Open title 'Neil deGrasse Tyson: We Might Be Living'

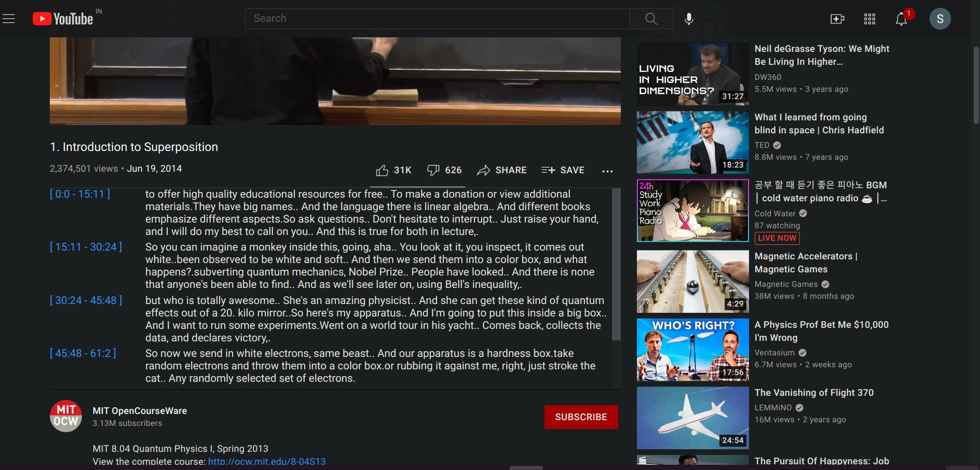point(822,55)
